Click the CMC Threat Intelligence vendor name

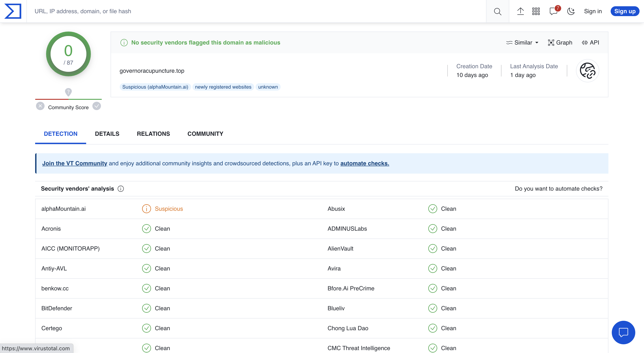[358, 348]
